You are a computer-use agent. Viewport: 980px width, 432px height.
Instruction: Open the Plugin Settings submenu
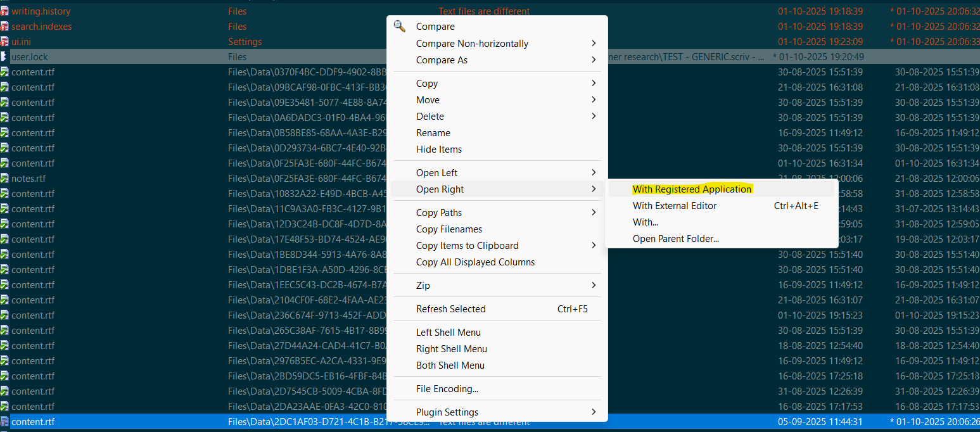(x=593, y=412)
